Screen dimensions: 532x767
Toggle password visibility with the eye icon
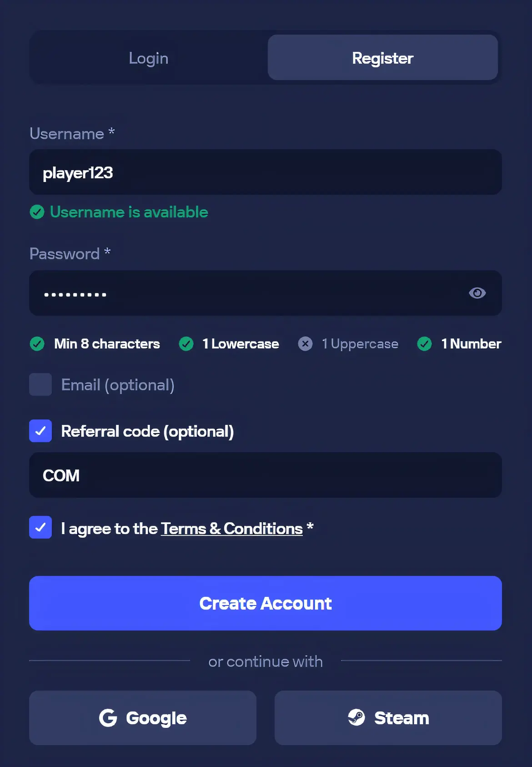click(x=477, y=293)
